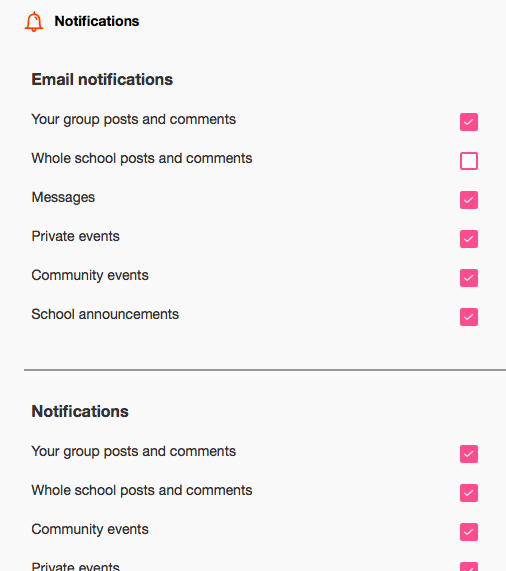This screenshot has height=571, width=506.
Task: Click the 'Notifications' page title beside bell
Action: click(97, 21)
